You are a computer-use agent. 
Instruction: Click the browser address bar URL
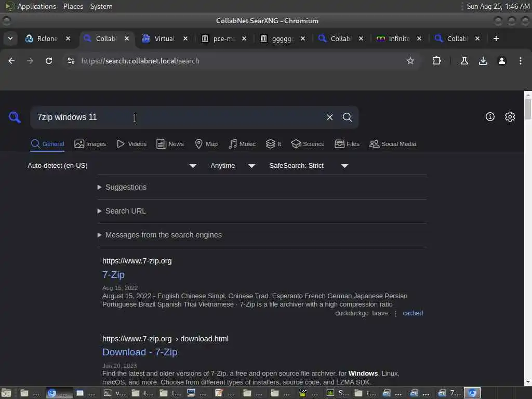(140, 61)
